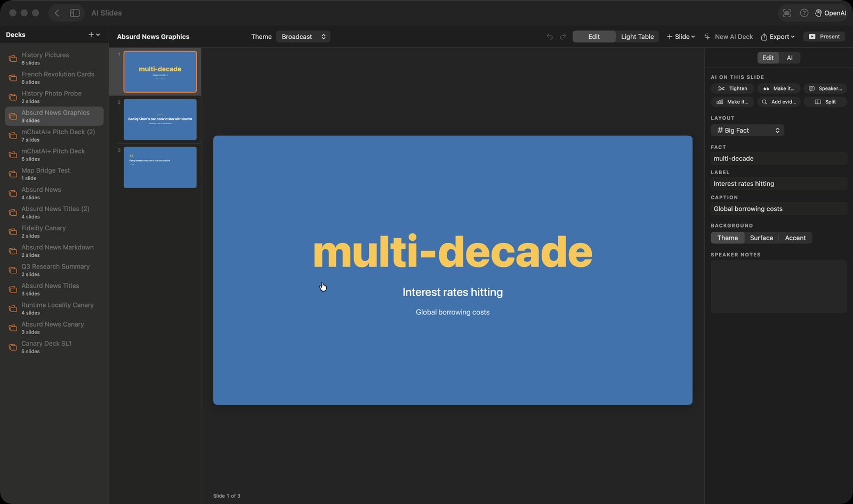Viewport: 853px width, 504px height.
Task: Open the French Revolution Cards deck
Action: click(54, 78)
